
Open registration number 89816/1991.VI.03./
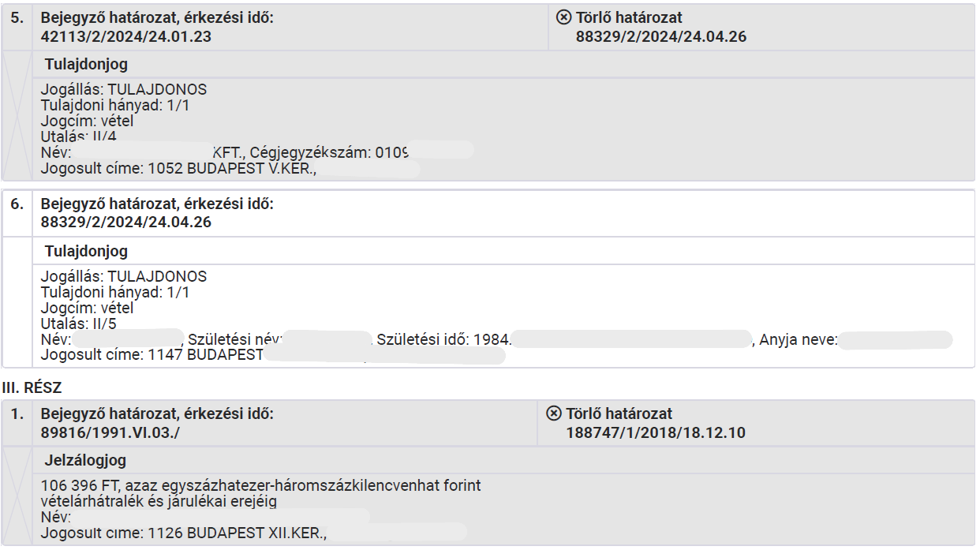(114, 432)
